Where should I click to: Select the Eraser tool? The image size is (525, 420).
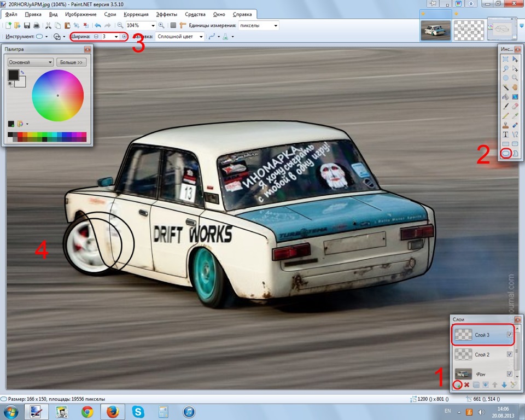coord(515,106)
